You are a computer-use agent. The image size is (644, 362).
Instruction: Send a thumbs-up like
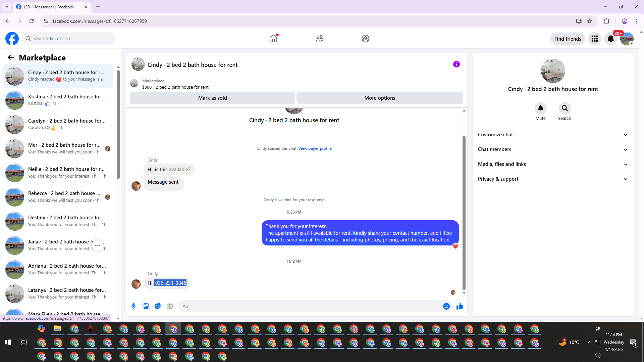460,306
